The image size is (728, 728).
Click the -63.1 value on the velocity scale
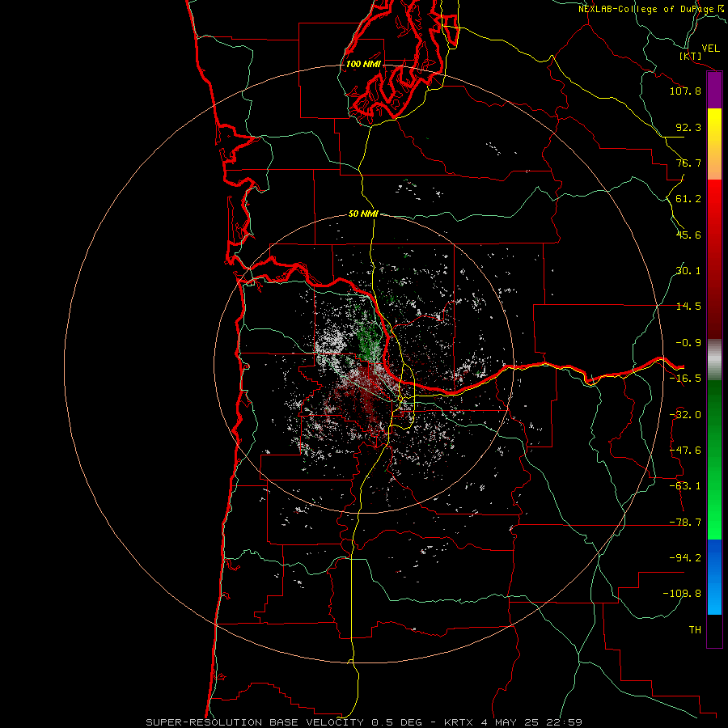[x=685, y=486]
